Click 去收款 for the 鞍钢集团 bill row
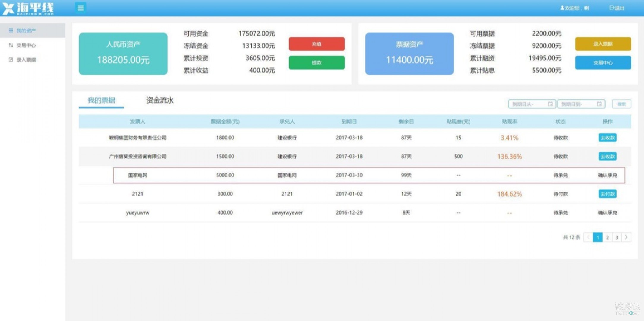This screenshot has width=644, height=321. click(x=607, y=138)
